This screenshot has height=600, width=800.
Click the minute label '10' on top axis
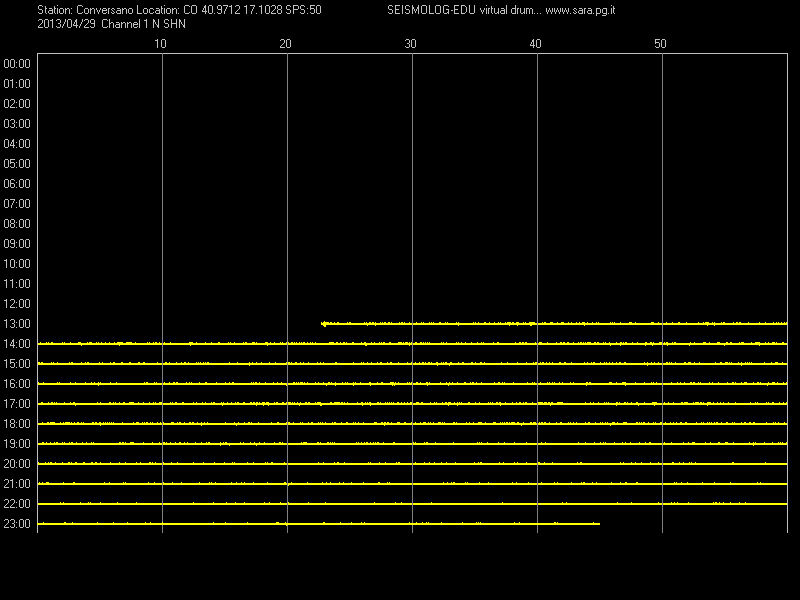coord(160,44)
